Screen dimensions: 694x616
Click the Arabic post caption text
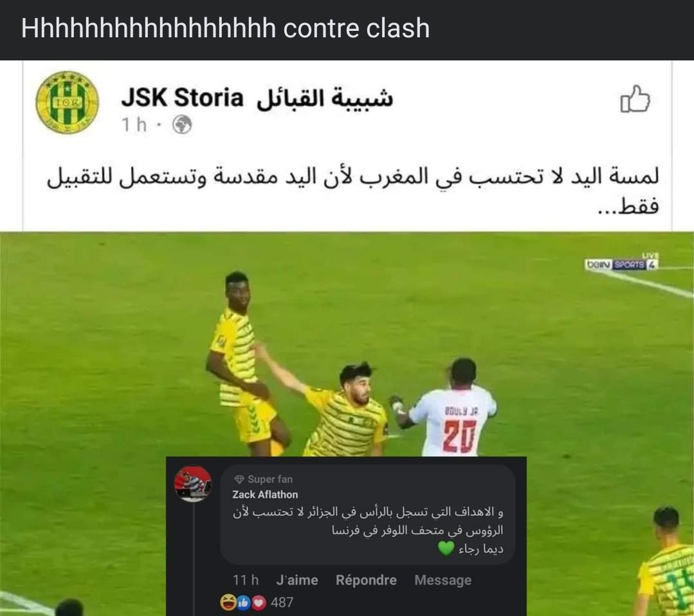pos(353,190)
